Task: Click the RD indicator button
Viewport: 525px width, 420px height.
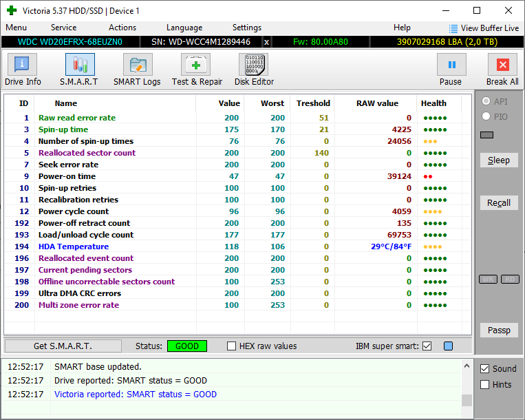Action: point(510,280)
